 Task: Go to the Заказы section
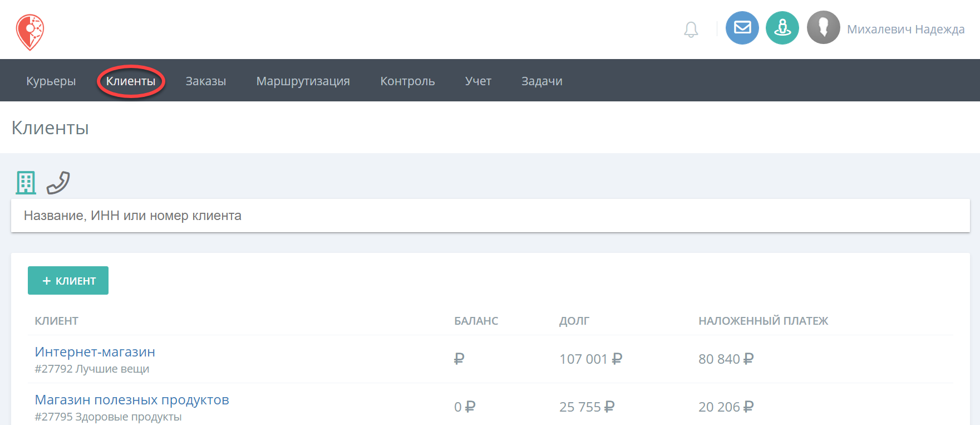(206, 81)
